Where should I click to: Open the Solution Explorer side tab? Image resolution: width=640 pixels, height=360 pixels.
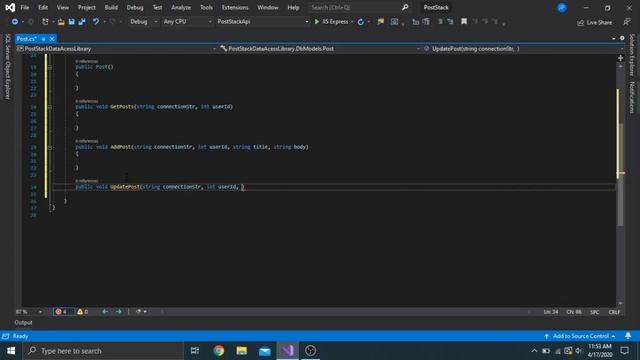[x=632, y=55]
